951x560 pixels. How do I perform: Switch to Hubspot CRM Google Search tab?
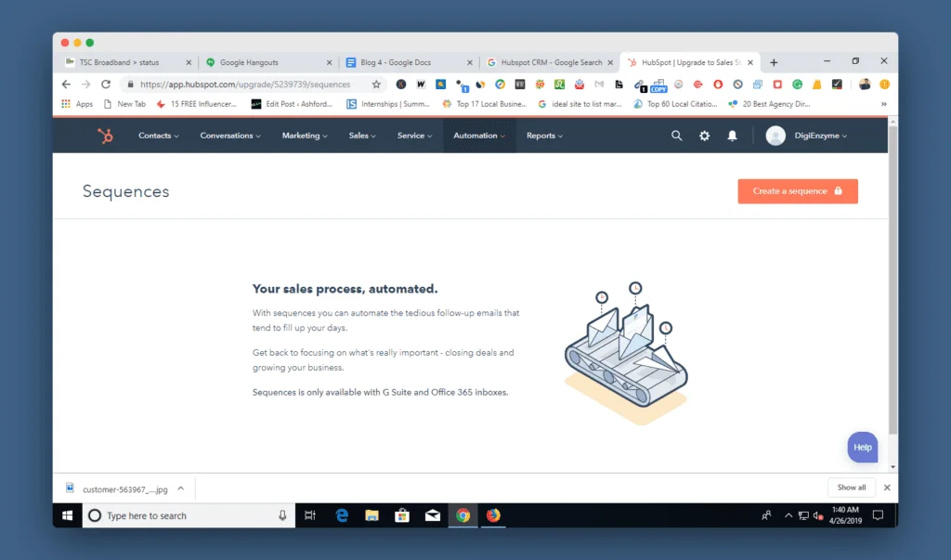tap(552, 62)
